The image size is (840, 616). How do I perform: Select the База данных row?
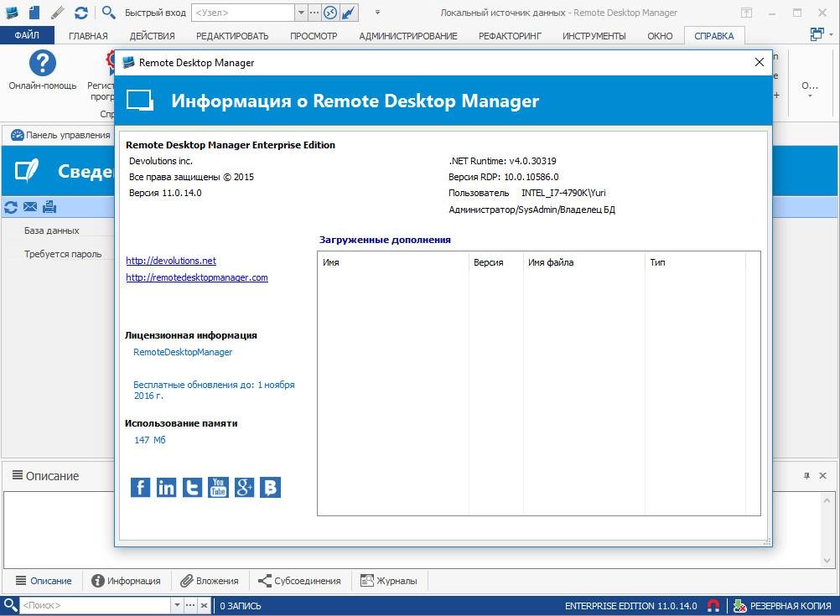click(51, 230)
